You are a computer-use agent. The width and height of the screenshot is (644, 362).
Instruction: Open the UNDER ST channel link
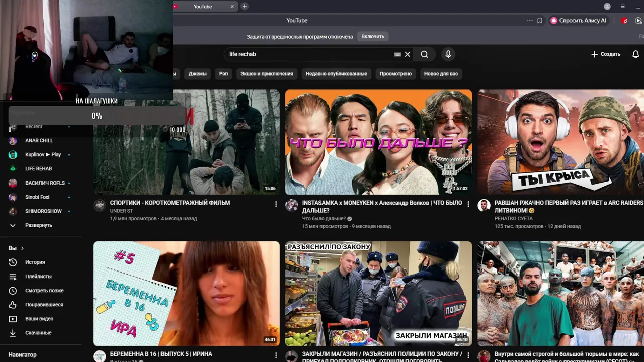121,211
